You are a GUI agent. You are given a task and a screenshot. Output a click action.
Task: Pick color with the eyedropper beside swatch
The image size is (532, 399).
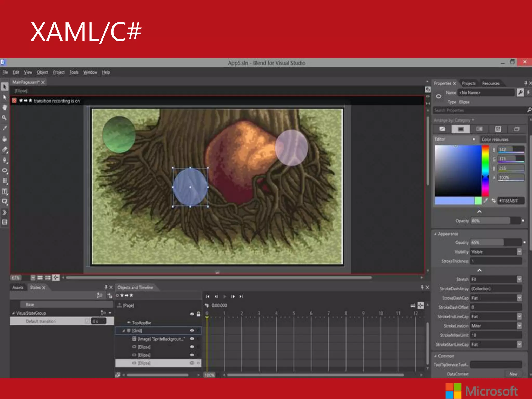pos(486,201)
